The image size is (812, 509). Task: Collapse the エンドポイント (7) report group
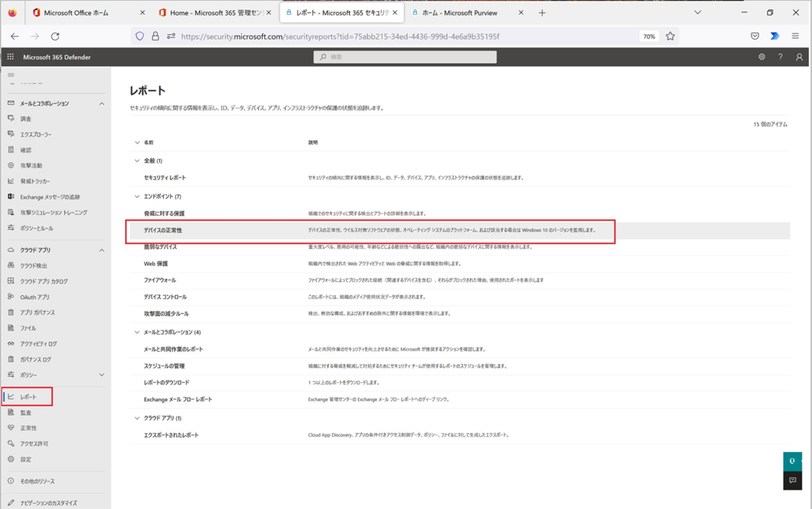coord(137,197)
